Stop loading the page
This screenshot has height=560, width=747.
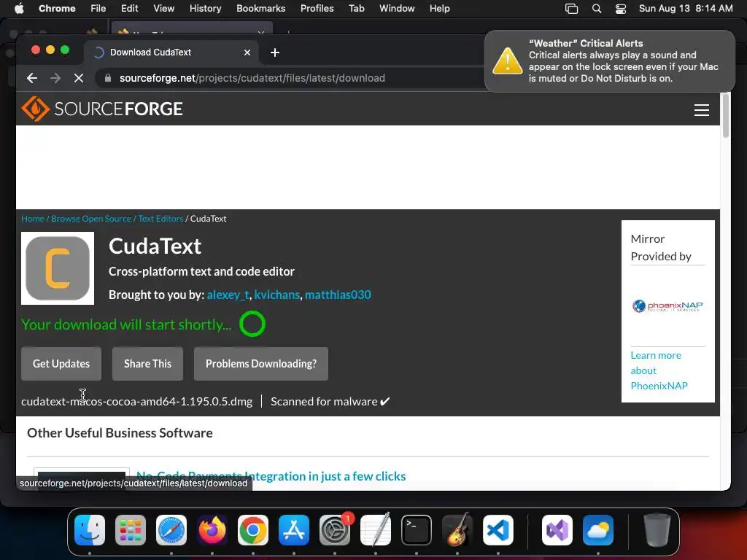pyautogui.click(x=79, y=78)
